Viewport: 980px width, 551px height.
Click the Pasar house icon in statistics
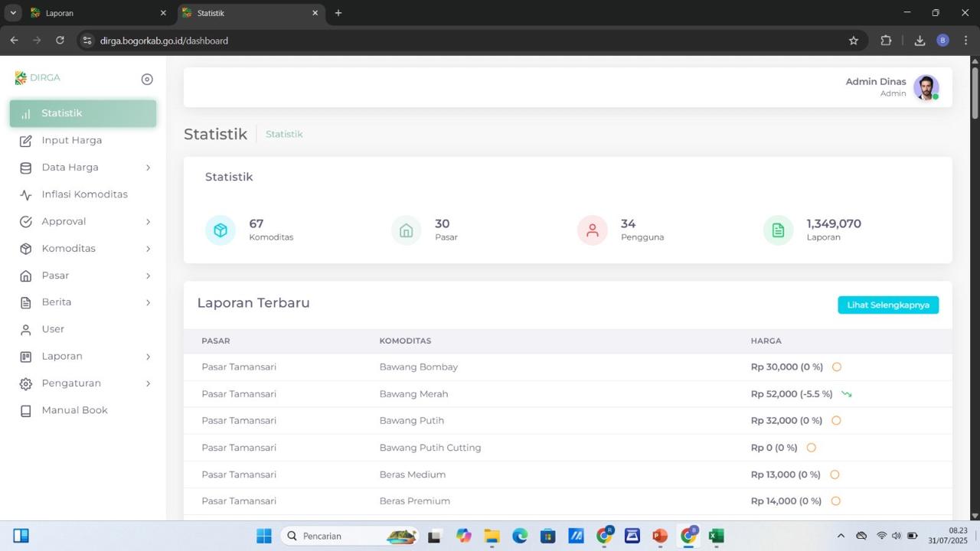point(406,230)
